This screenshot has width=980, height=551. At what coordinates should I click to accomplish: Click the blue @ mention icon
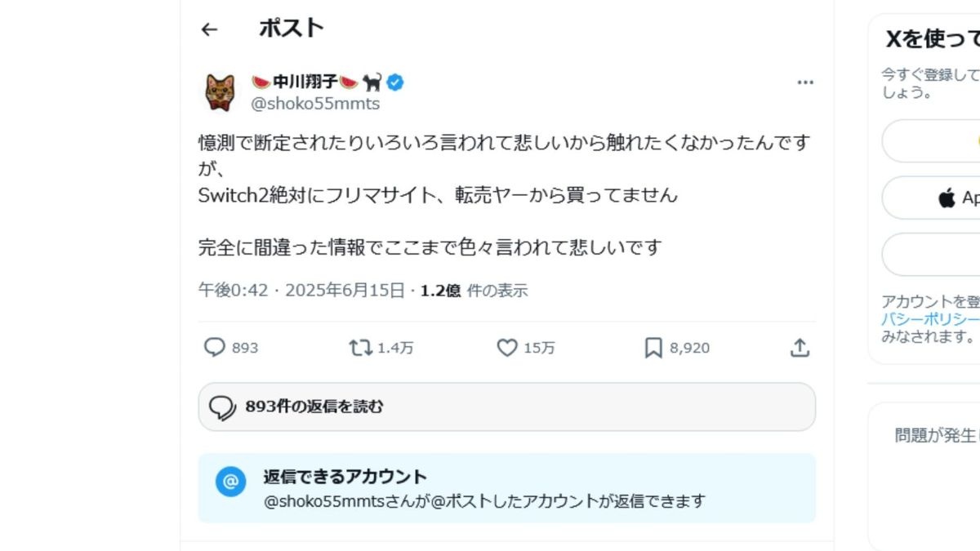tap(230, 482)
